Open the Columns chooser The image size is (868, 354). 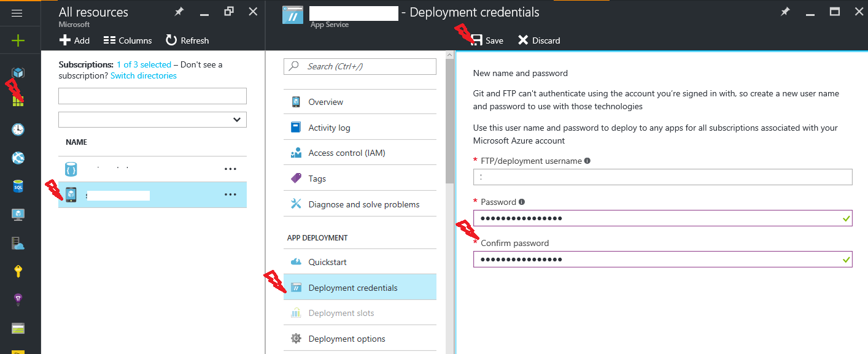(x=128, y=40)
